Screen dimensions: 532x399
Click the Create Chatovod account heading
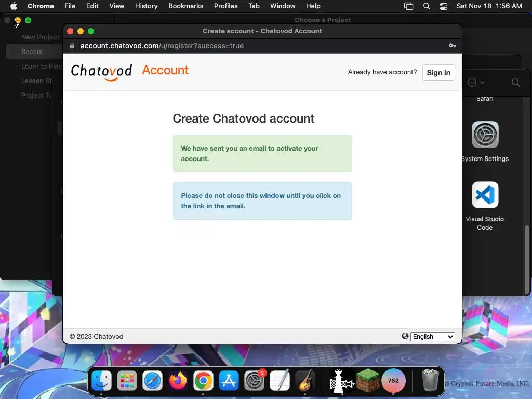(243, 118)
